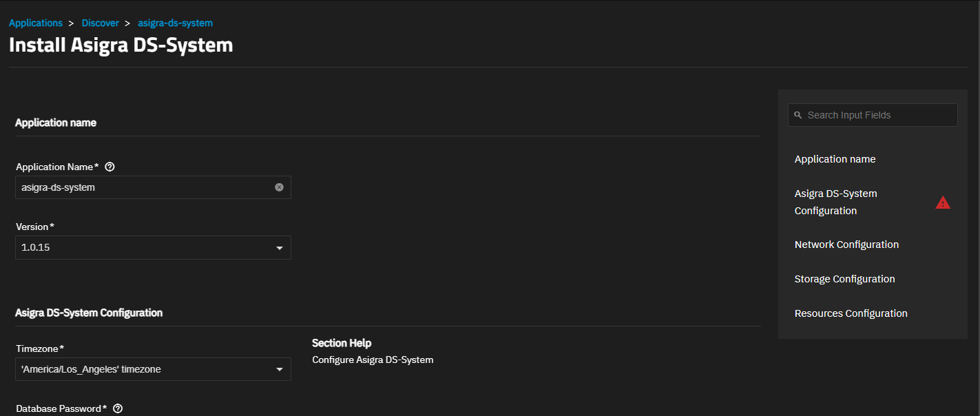Open the Timezone dropdown

point(153,370)
